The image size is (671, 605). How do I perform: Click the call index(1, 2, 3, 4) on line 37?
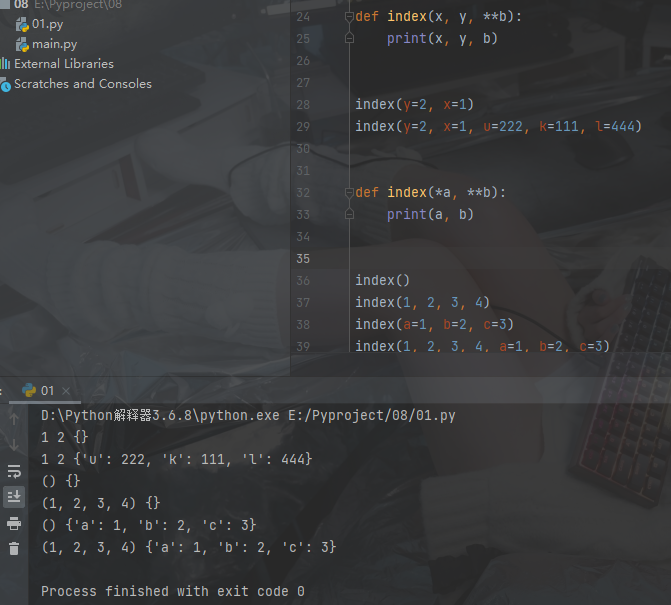pos(422,302)
